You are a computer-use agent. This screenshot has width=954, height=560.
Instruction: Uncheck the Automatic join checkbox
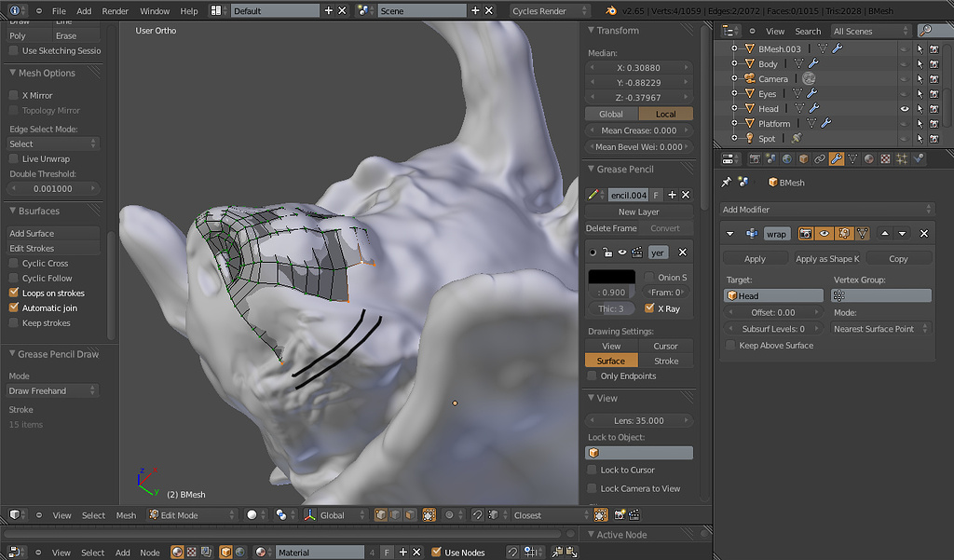(x=13, y=308)
